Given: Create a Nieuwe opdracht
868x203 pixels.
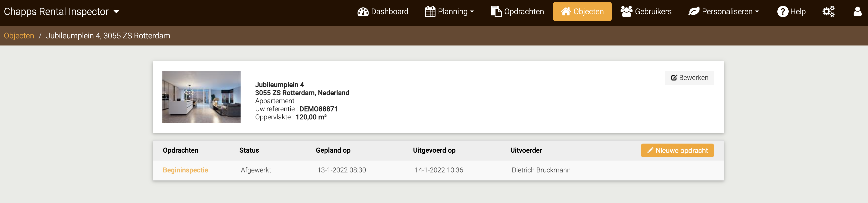Looking at the screenshot, I should [677, 150].
